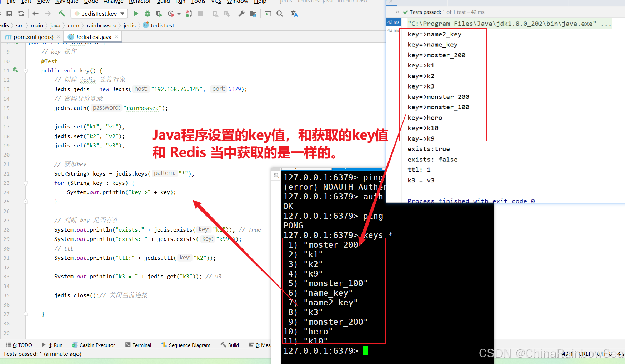
Task: Run tests using the Coverage icon
Action: 159,14
